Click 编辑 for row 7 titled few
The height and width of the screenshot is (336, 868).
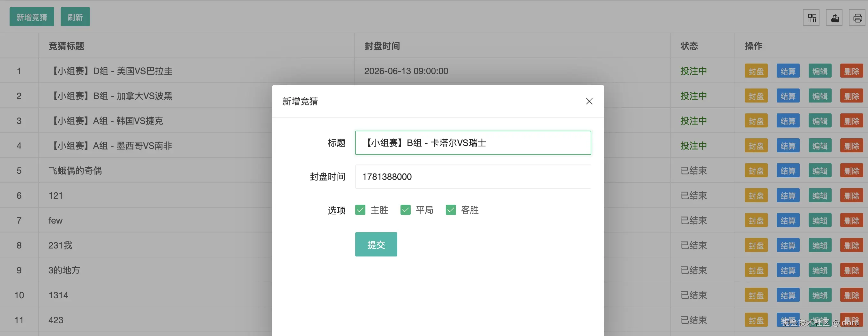[x=820, y=220]
